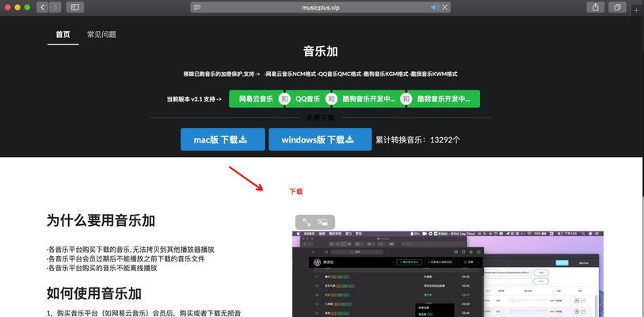Image resolution: width=644 pixels, height=317 pixels.
Task: Add a new tab with plus button
Action: point(637,10)
